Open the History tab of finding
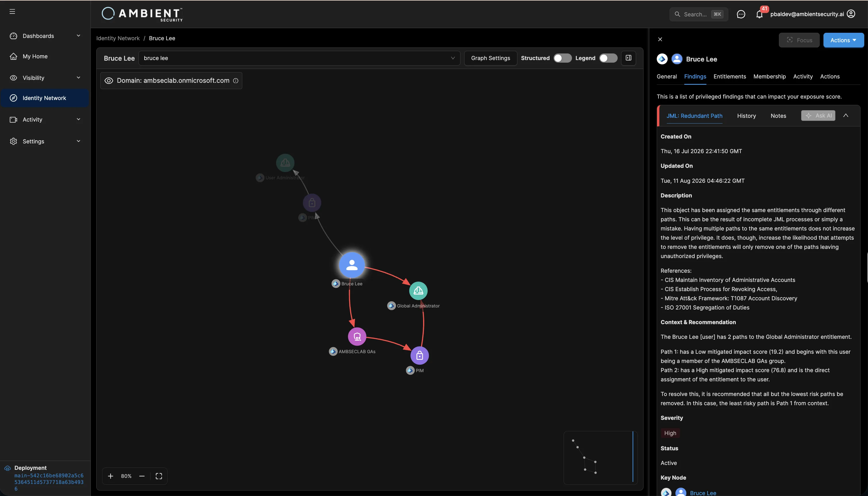868x496 pixels. point(746,116)
